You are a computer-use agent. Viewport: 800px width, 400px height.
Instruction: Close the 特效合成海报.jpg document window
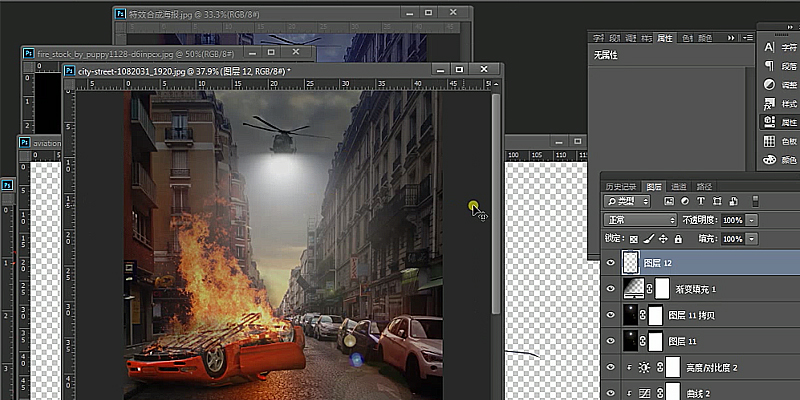(453, 12)
